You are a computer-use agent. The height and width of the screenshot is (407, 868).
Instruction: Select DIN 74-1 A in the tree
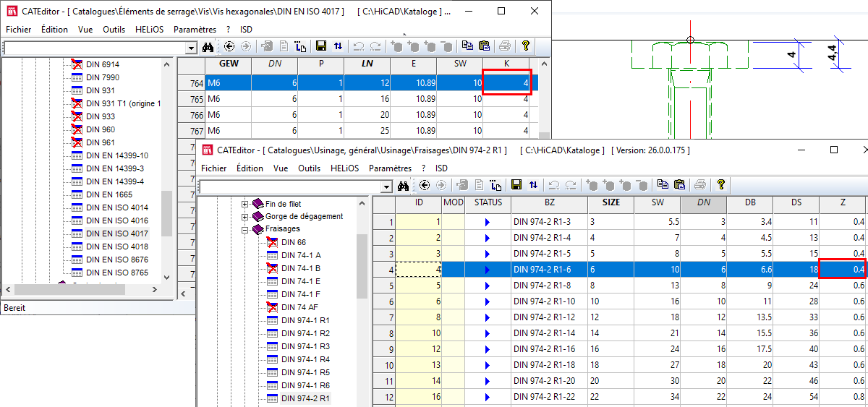(x=300, y=255)
